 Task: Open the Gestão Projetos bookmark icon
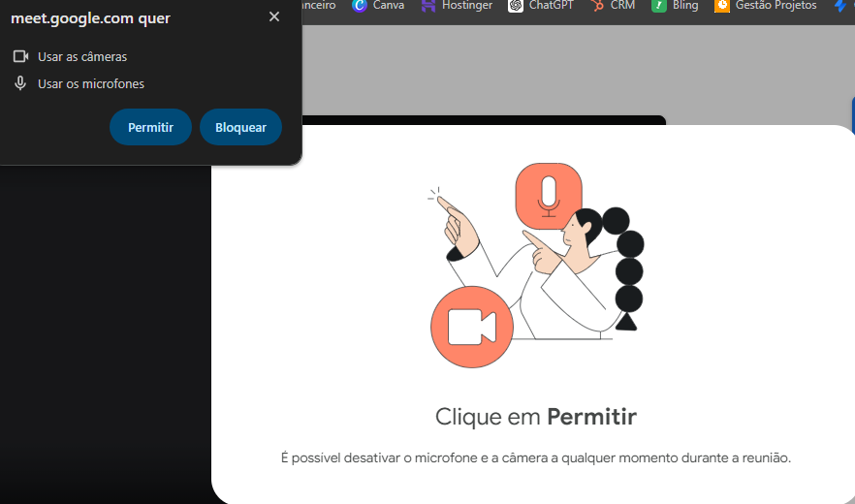[x=722, y=5]
